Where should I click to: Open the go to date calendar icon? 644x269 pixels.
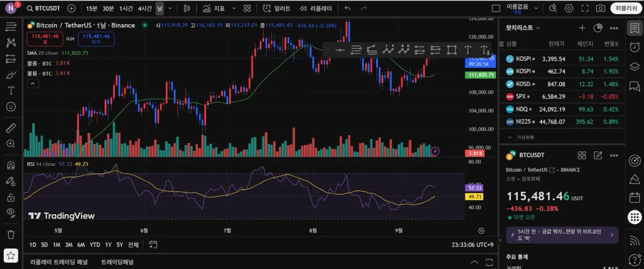coord(153,245)
